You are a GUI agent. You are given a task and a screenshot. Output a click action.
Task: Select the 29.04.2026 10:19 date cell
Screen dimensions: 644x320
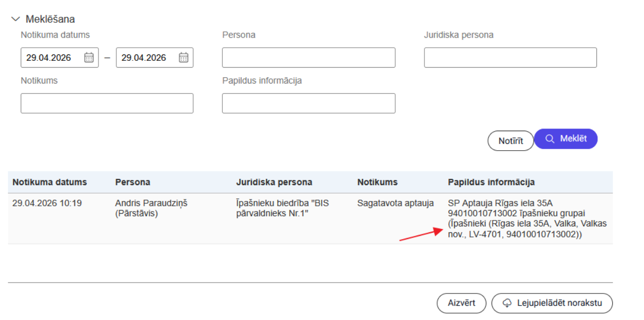(47, 203)
